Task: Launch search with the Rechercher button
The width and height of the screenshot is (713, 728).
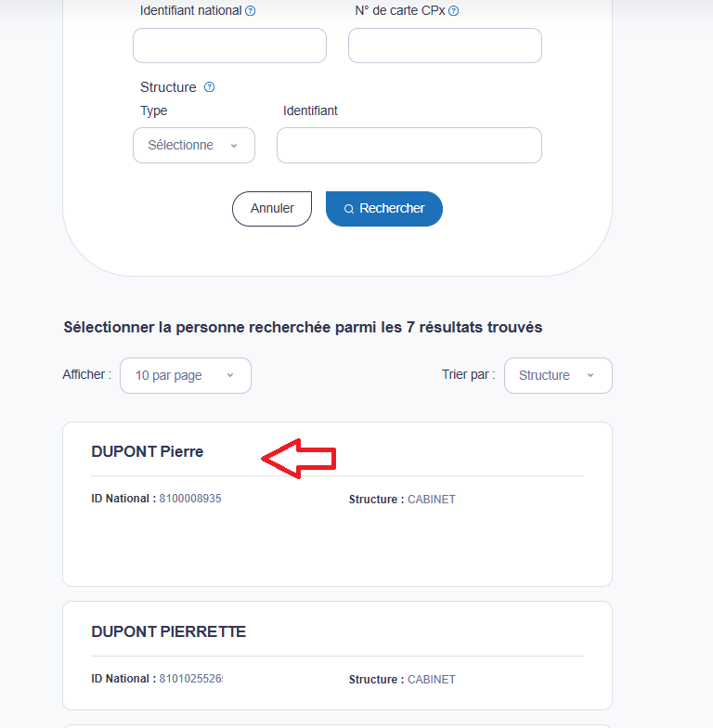Action: [x=384, y=208]
